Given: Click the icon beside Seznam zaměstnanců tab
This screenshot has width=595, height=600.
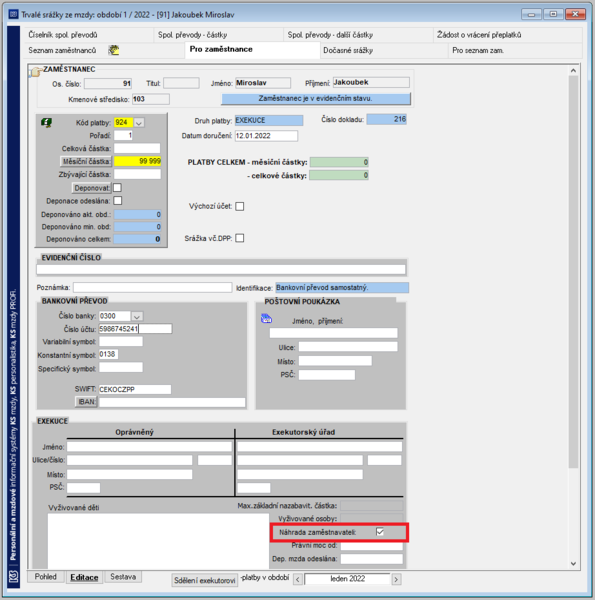Looking at the screenshot, I should (x=114, y=50).
